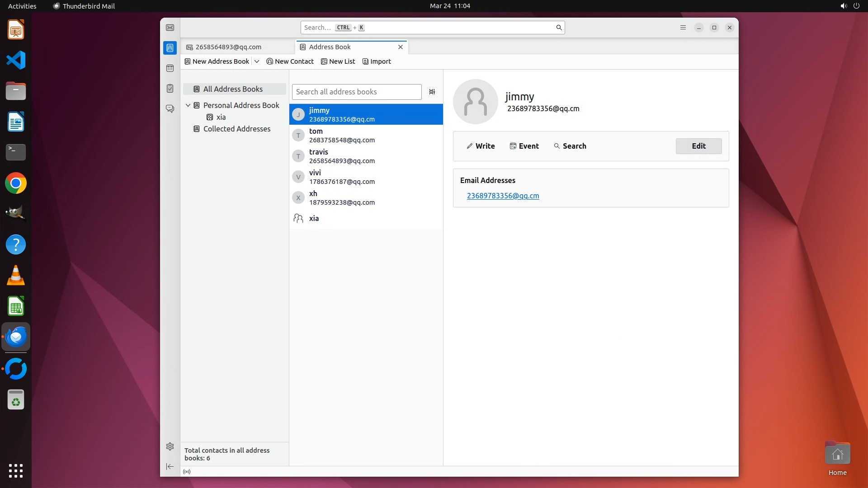Focus the Search all address books field
The height and width of the screenshot is (488, 868).
pyautogui.click(x=356, y=92)
